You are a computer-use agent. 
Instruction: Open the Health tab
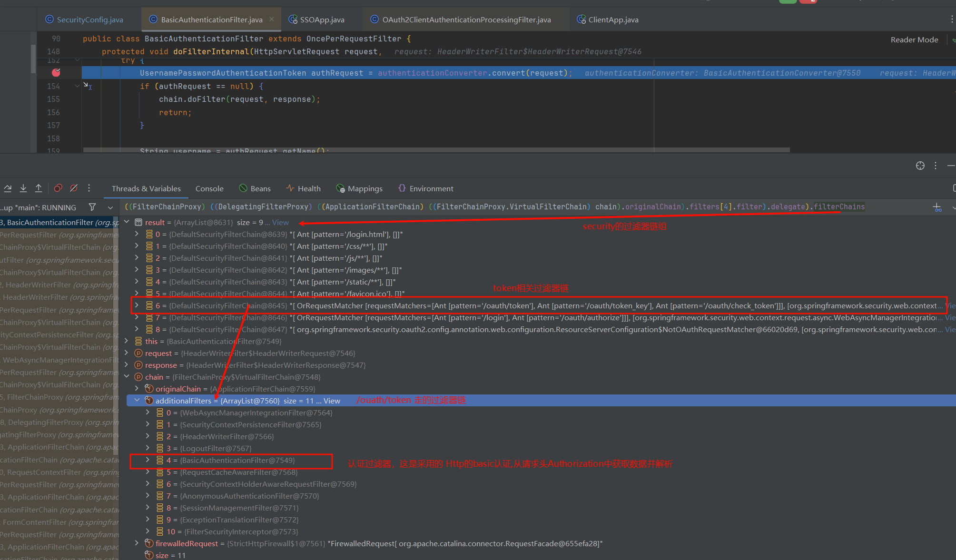click(303, 188)
